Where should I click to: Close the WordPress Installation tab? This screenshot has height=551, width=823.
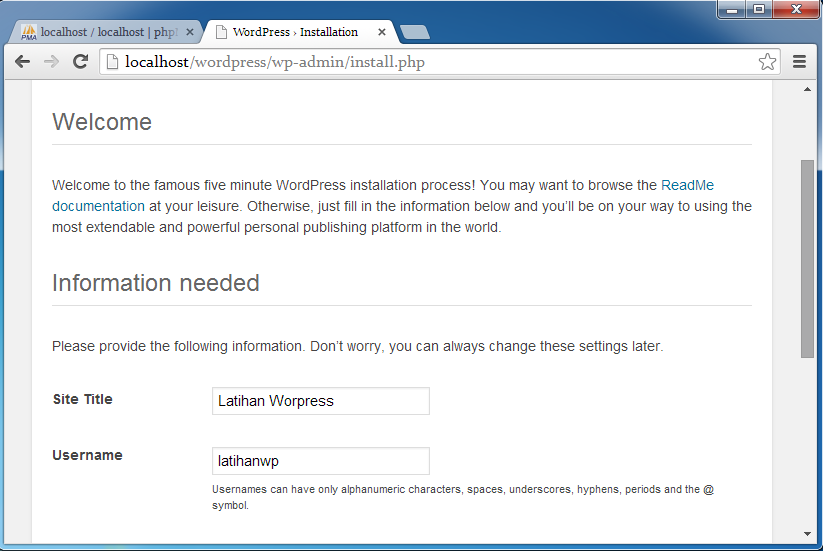pos(382,32)
